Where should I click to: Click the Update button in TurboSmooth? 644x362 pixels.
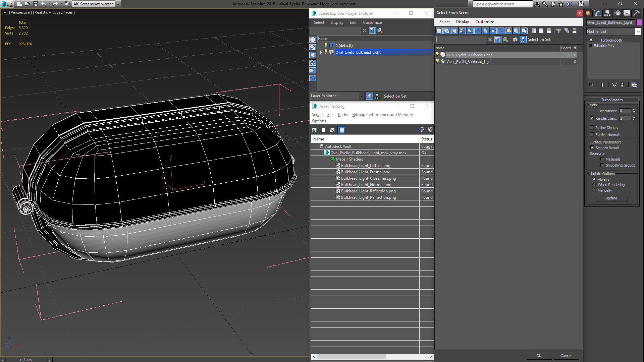tap(611, 198)
